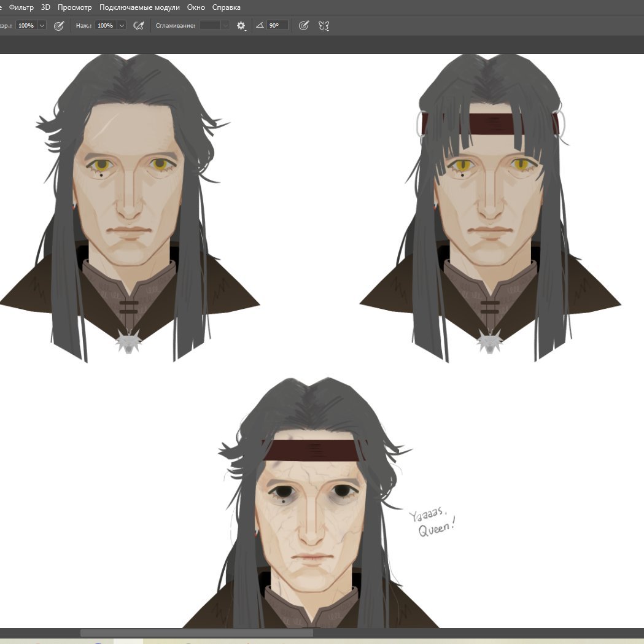Click the top-right headband portrait on canvas
The image size is (644, 644).
point(490,208)
